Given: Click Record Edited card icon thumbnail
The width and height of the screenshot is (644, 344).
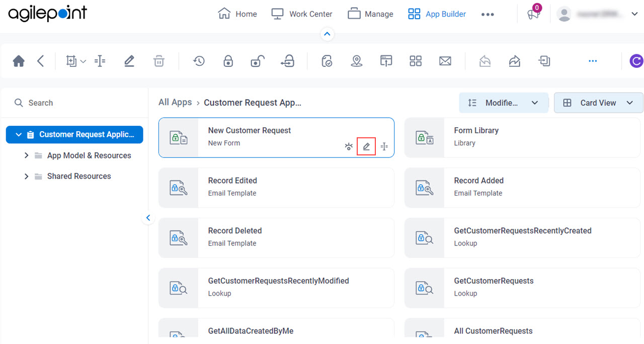Looking at the screenshot, I should click(179, 188).
